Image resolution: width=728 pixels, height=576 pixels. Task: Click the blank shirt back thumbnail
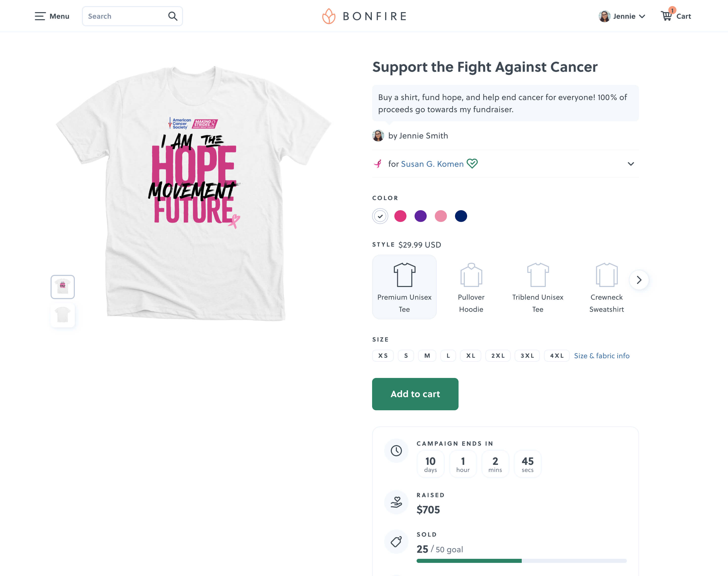tap(62, 315)
